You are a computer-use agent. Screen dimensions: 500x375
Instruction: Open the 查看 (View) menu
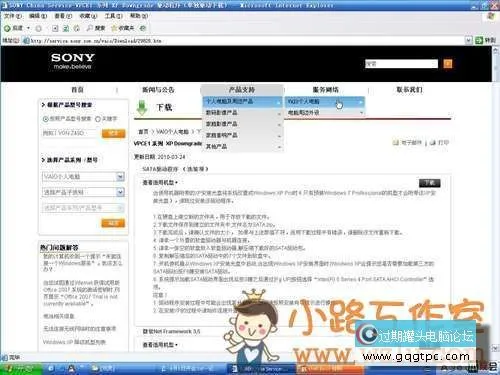(x=63, y=16)
